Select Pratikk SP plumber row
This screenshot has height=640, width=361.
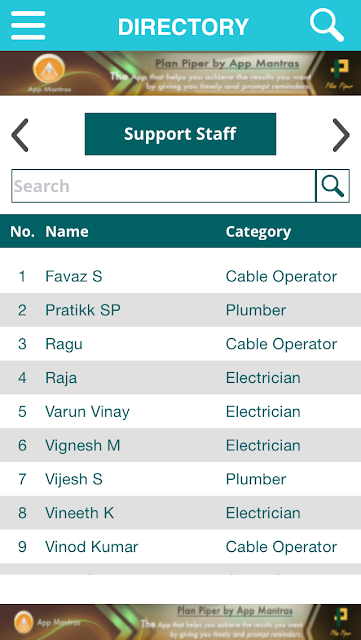[x=180, y=310]
